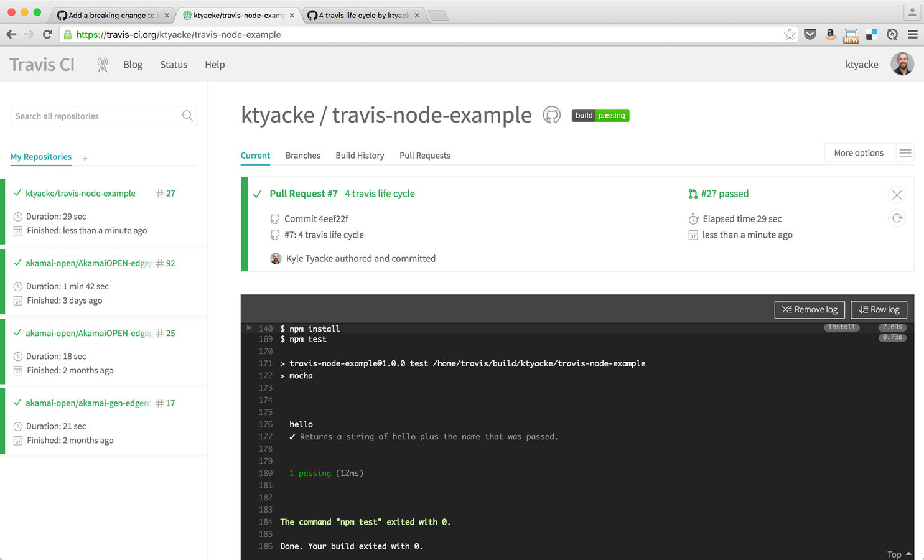Screen dimensions: 924x560
Task: Jump to Top of the log
Action: [x=899, y=554]
